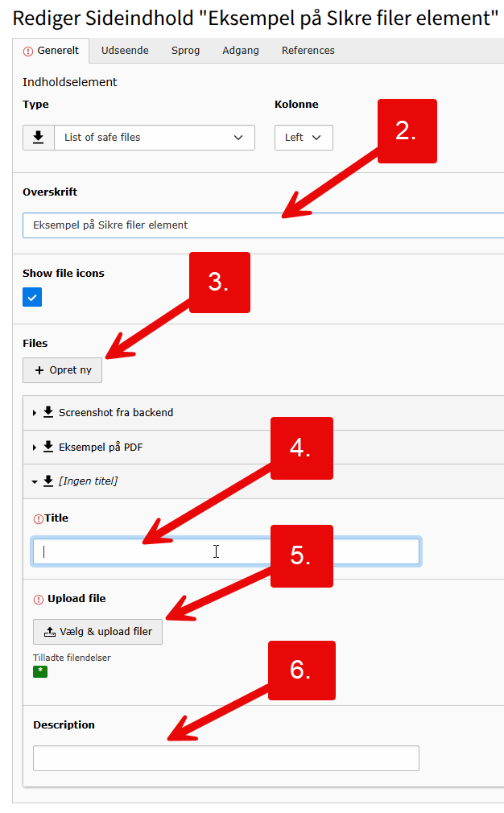Switch to the Udseende tab
The height and width of the screenshot is (813, 504).
(x=125, y=51)
